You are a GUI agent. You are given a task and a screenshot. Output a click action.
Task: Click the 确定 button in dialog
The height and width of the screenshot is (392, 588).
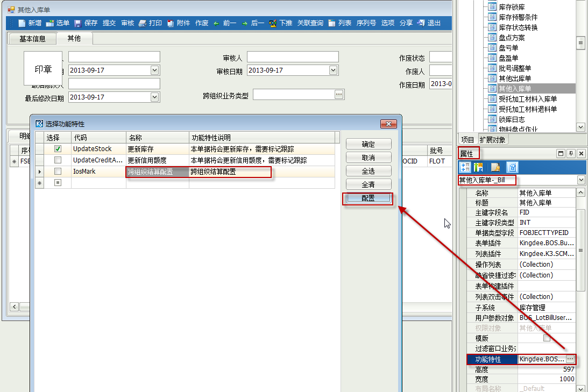(x=368, y=144)
